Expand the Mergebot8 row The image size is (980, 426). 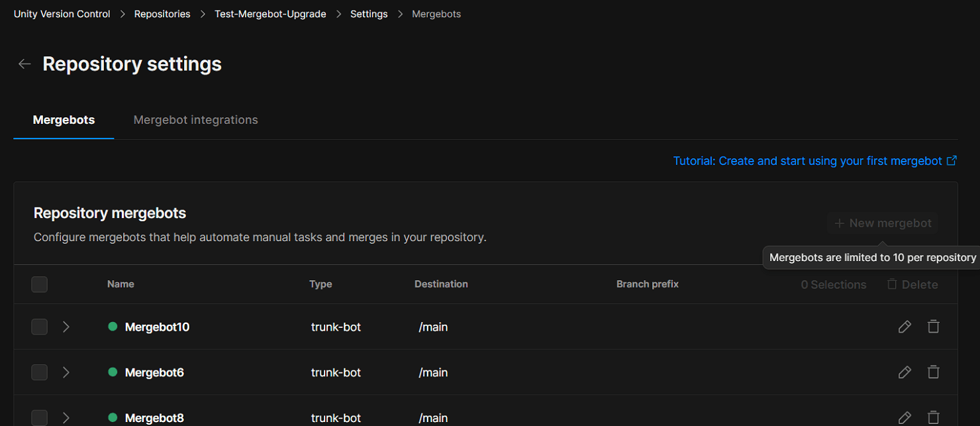tap(66, 417)
